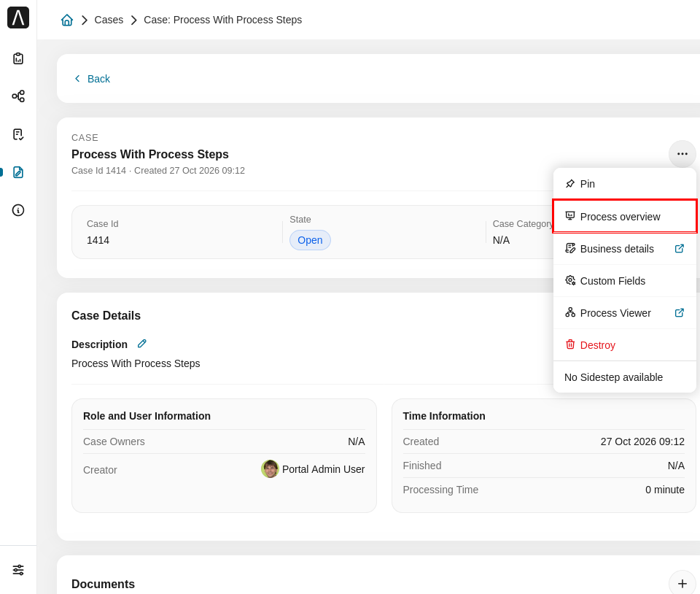Select Pin from the actions menu

[x=625, y=184]
